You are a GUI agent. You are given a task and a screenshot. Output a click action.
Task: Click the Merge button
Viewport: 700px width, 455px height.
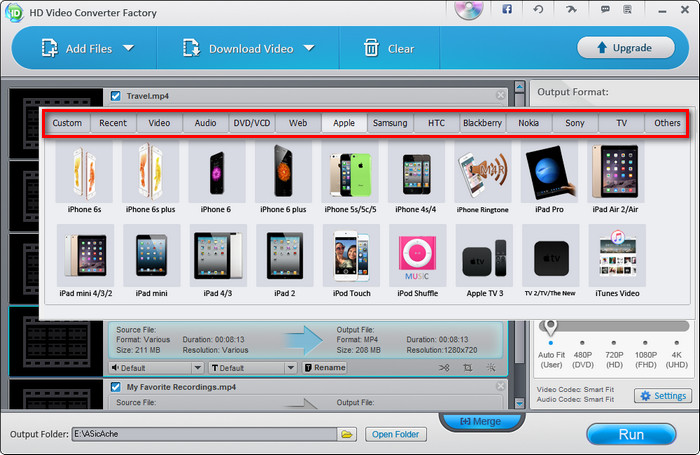[481, 421]
